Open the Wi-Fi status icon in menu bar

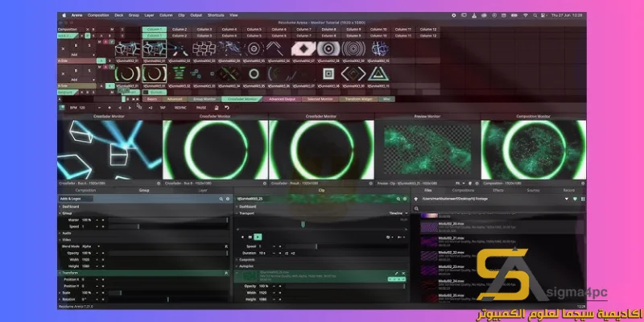[525, 15]
